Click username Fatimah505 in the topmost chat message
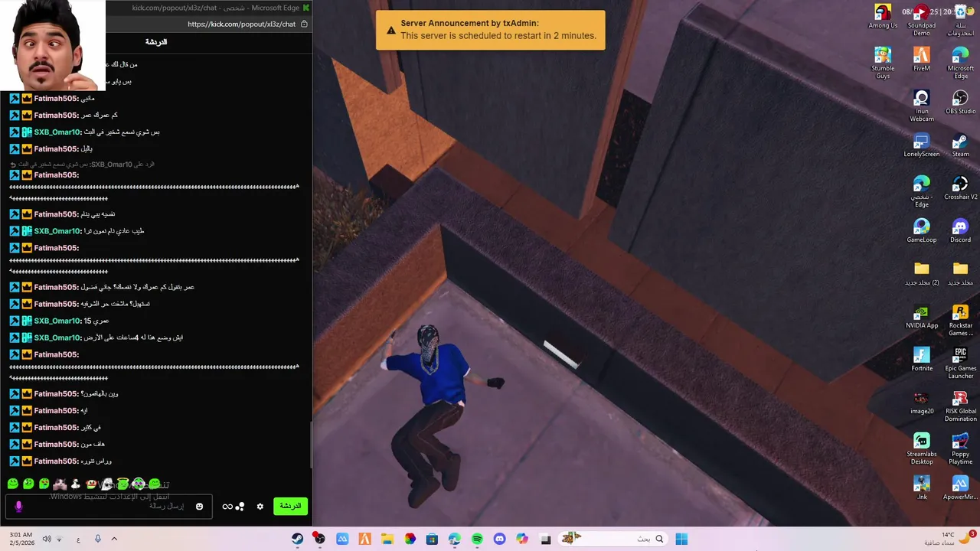The width and height of the screenshot is (980, 551). pyautogui.click(x=56, y=99)
